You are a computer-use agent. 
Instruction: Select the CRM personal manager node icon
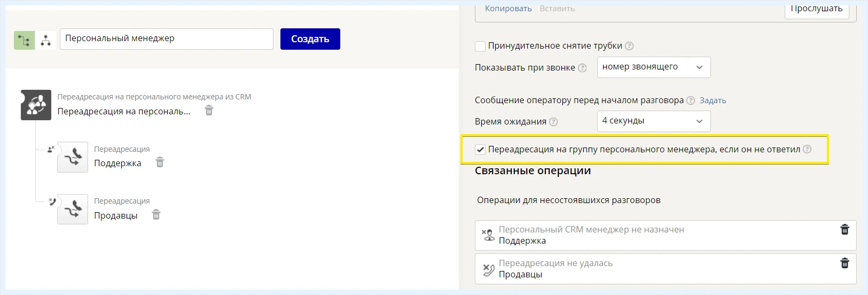[x=36, y=105]
